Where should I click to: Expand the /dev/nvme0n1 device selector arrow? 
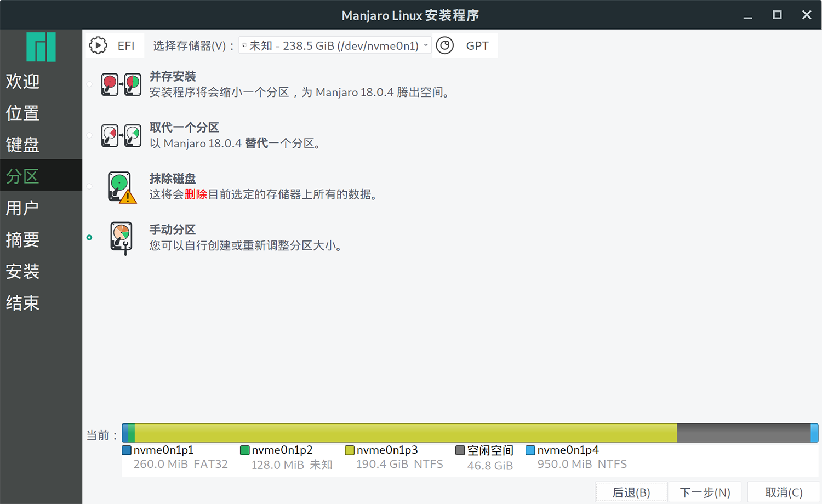coord(427,45)
